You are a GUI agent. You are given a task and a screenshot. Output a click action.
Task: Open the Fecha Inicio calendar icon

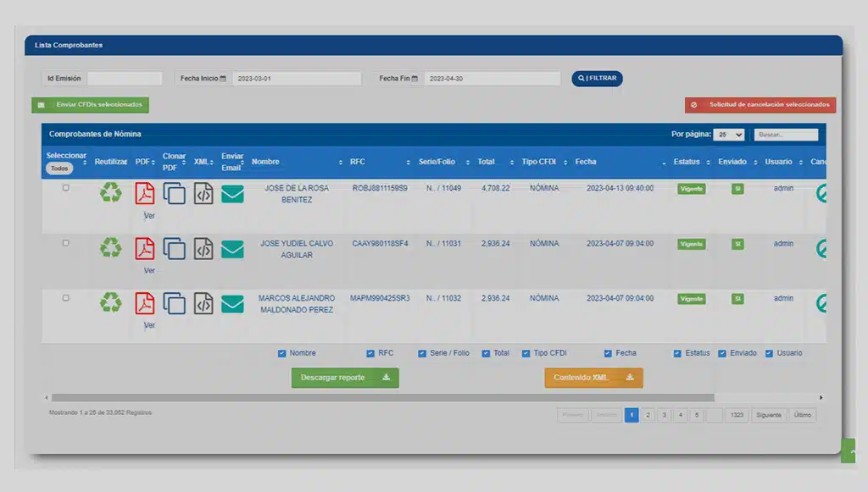coord(223,79)
